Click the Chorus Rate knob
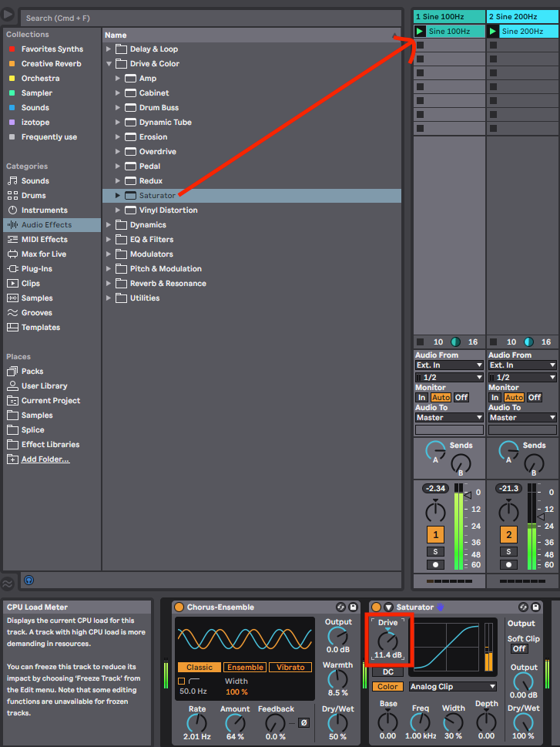This screenshot has height=747, width=560. pos(196,723)
